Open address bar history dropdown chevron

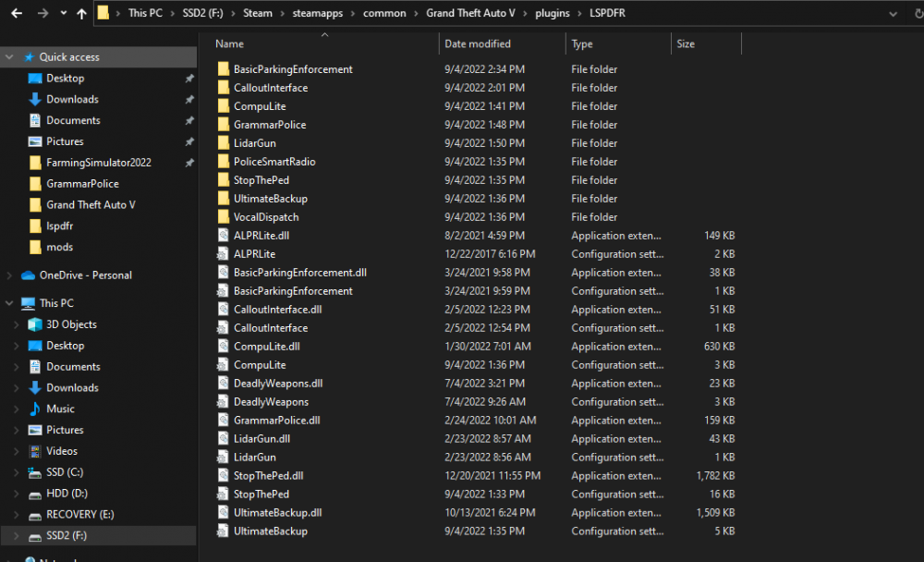click(x=893, y=14)
